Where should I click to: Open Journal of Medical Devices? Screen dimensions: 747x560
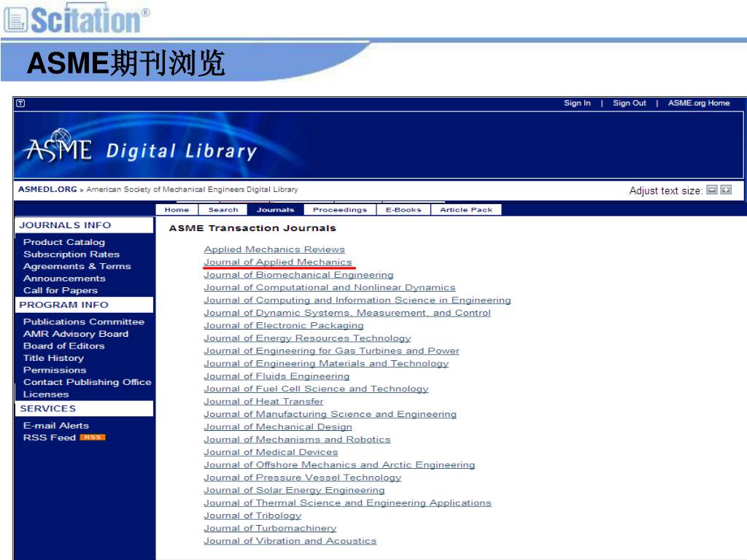(x=271, y=452)
